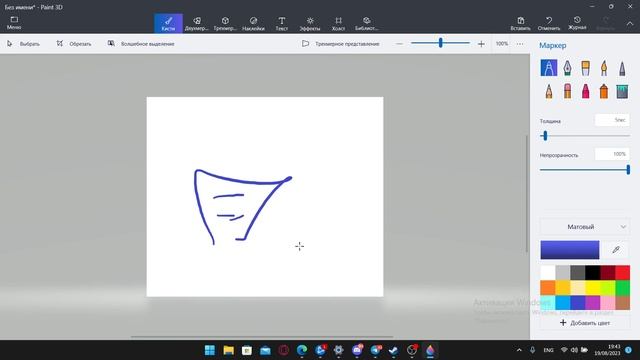The image size is (640, 360).
Task: Click the horizontal canvas scrollbar
Action: pos(262,337)
